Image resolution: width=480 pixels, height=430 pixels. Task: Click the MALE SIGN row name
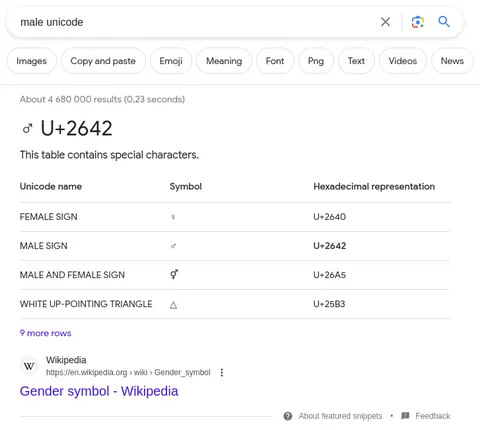tap(43, 246)
